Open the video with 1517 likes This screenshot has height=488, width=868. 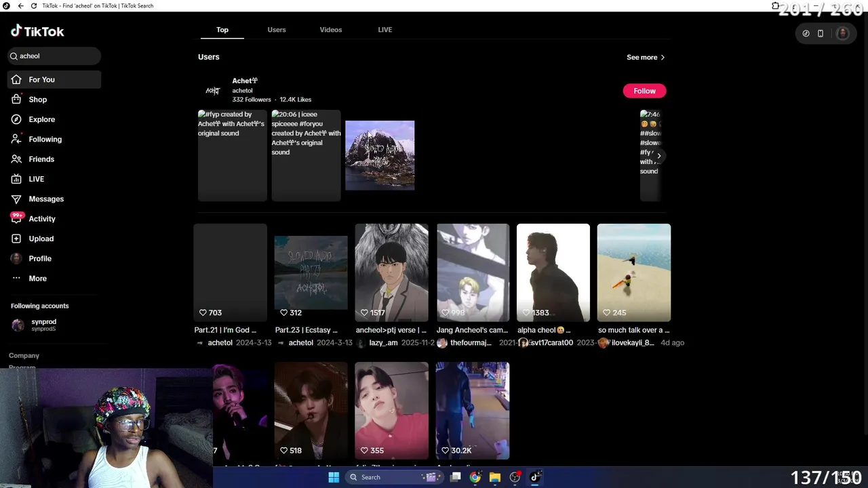click(391, 272)
